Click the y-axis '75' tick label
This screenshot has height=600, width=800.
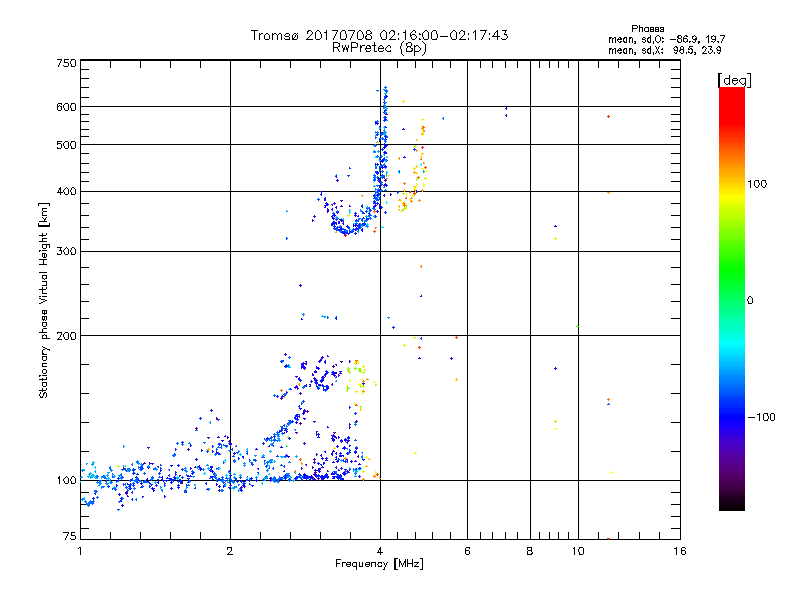coord(70,536)
